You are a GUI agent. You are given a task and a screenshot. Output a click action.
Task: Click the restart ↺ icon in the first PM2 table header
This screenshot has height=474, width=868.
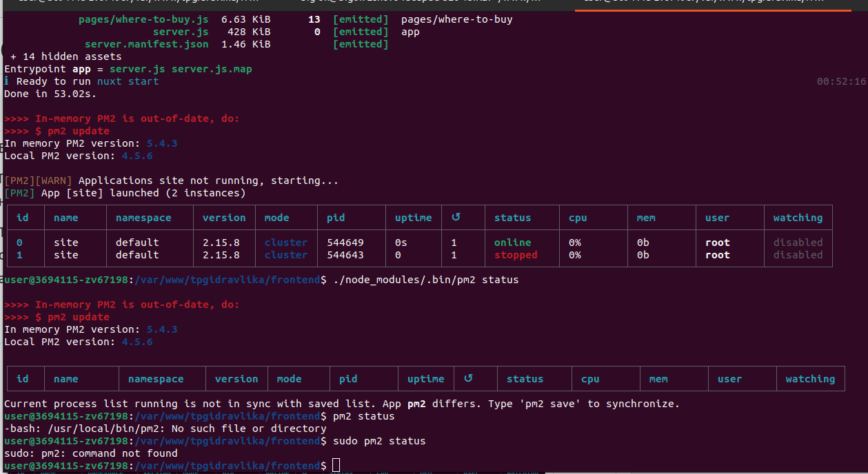point(456,218)
